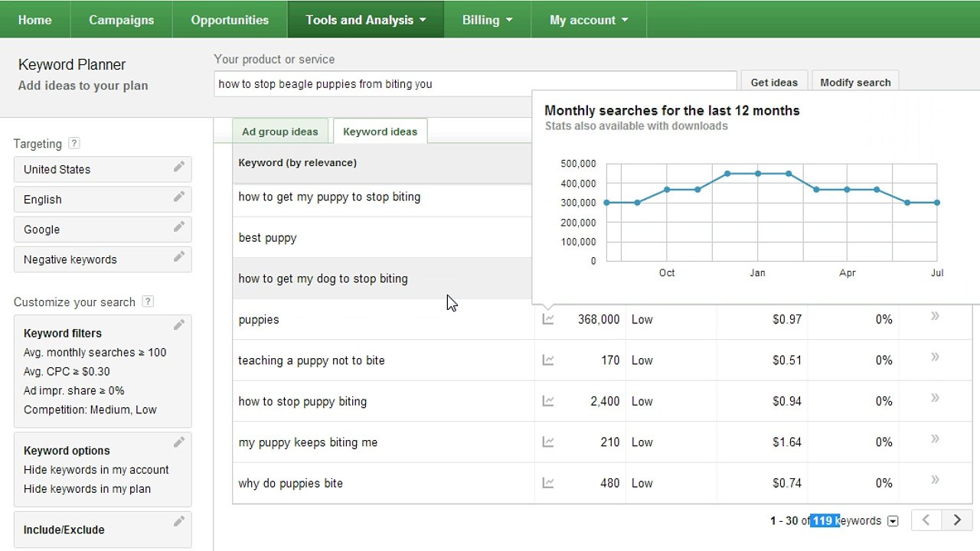This screenshot has width=980, height=551.
Task: Click the Google network box
Action: tap(103, 229)
